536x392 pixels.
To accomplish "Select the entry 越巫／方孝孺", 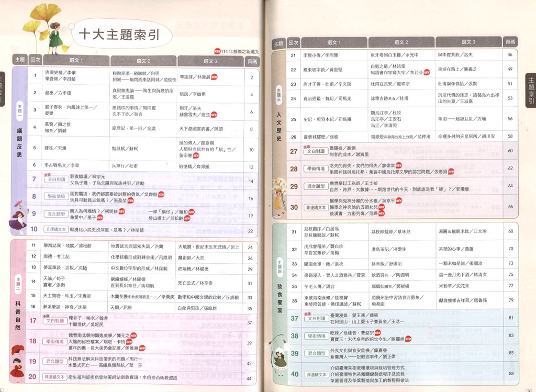I will coord(58,93).
